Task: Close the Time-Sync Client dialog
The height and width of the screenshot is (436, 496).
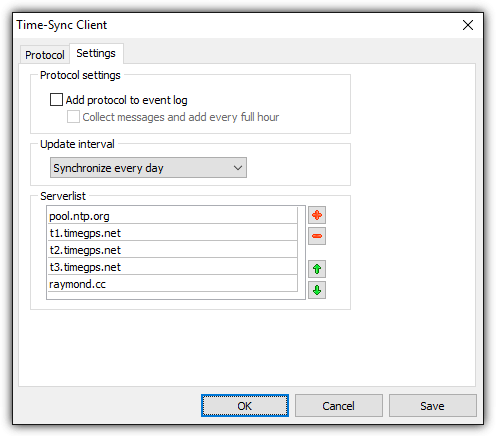Action: (468, 25)
